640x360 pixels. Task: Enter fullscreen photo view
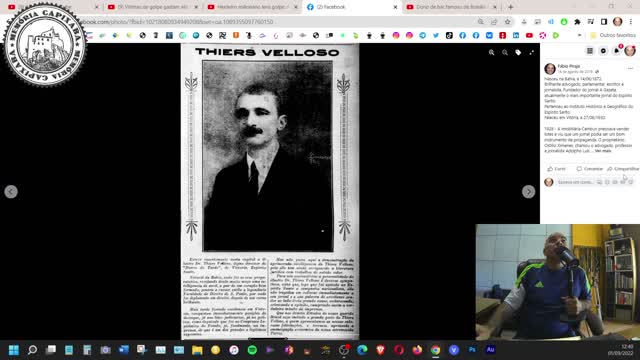(531, 53)
